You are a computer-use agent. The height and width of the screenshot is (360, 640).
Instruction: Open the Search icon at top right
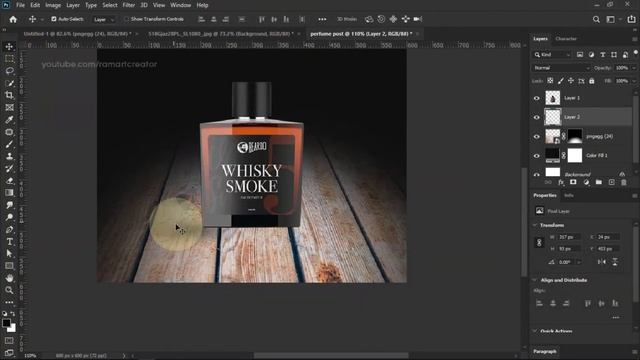click(x=596, y=19)
